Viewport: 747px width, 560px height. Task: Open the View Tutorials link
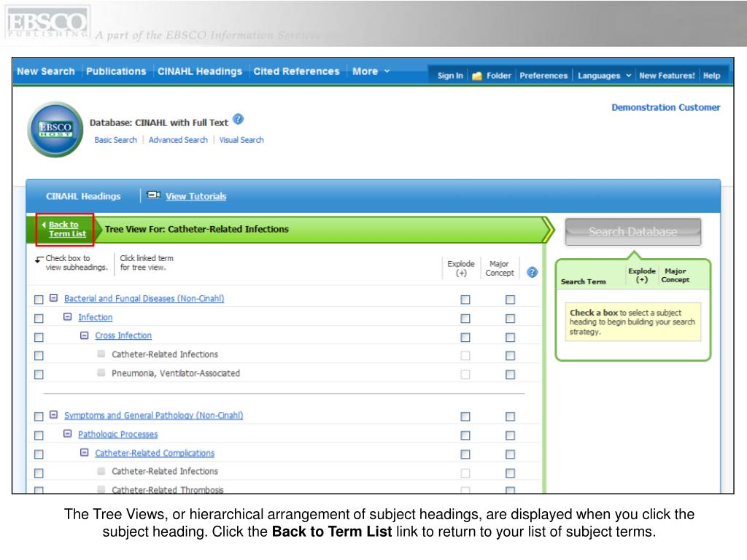[x=196, y=196]
